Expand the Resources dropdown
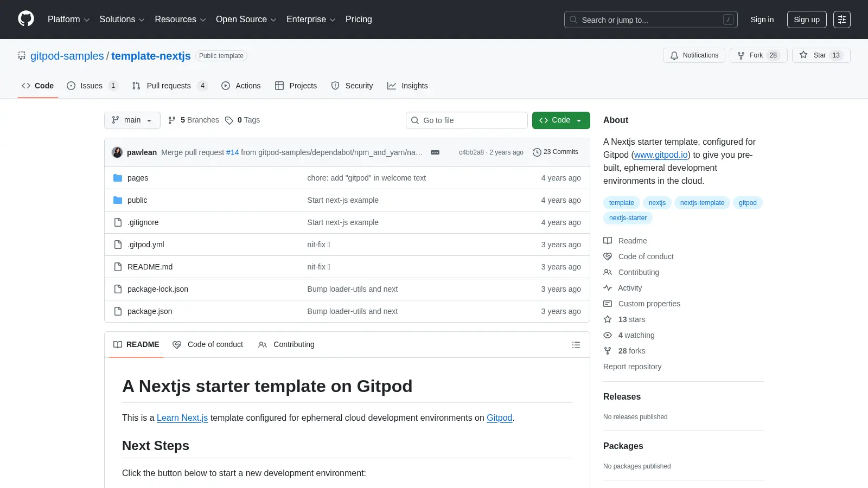868x488 pixels. [180, 20]
